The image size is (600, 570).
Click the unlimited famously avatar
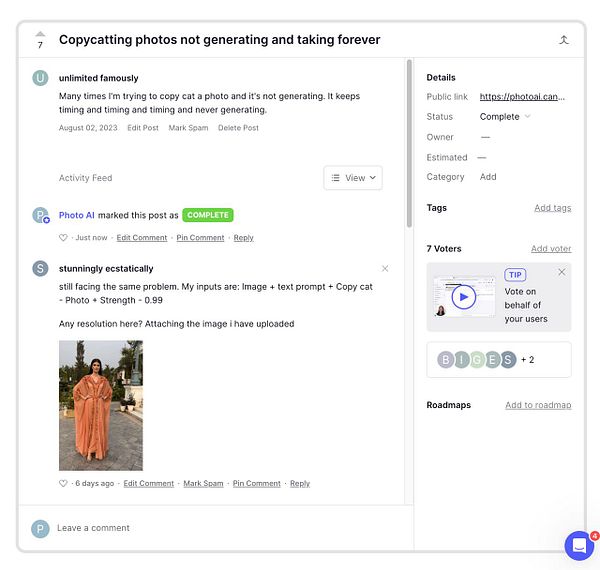point(40,78)
